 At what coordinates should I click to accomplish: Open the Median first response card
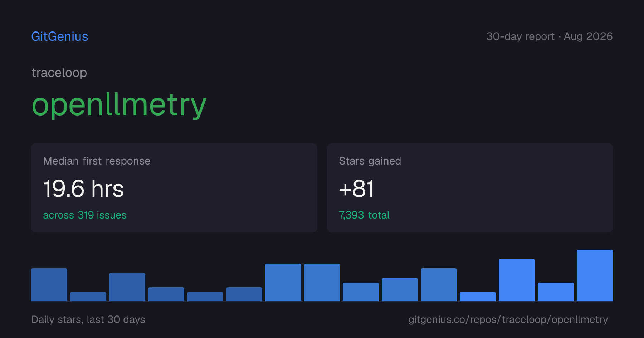point(174,188)
